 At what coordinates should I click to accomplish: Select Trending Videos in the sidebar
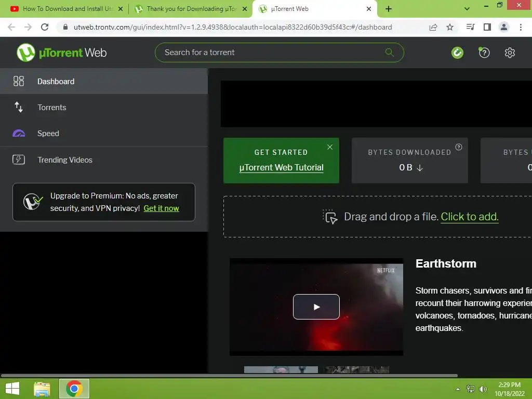[x=104, y=159]
